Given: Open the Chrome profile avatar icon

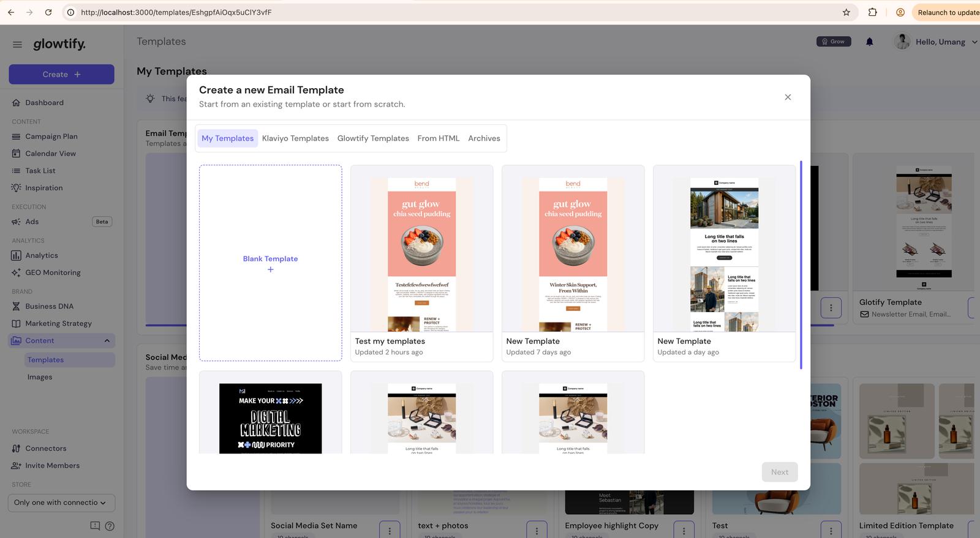Looking at the screenshot, I should click(x=900, y=12).
